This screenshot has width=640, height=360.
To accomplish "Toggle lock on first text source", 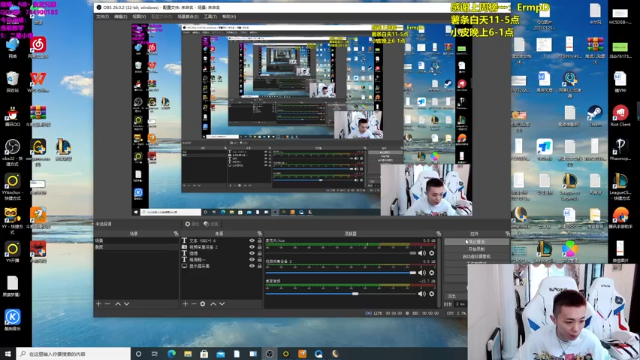I will coord(259,241).
